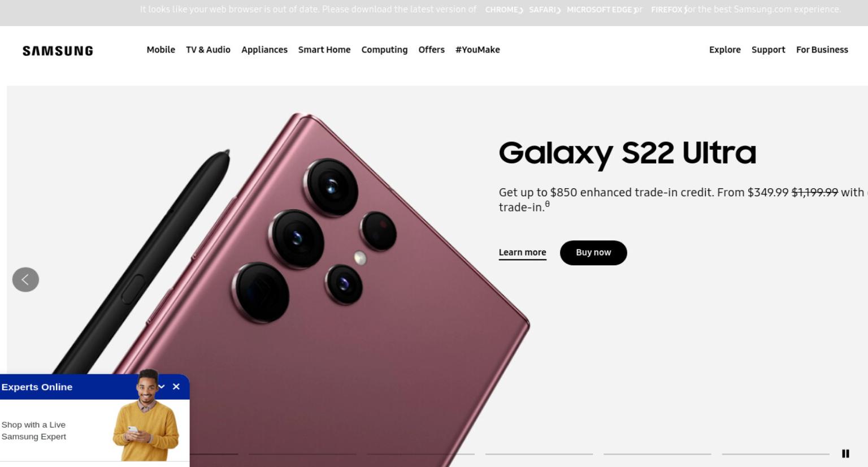Open the Support menu
The image size is (868, 467).
tap(769, 50)
